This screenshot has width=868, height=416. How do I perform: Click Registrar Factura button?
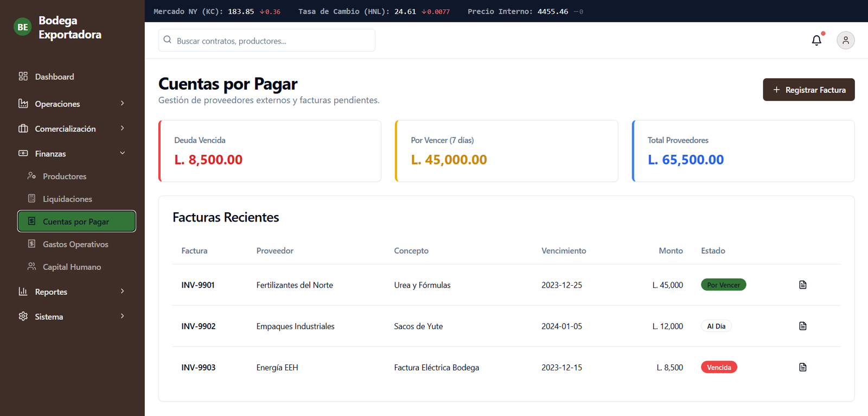(808, 90)
